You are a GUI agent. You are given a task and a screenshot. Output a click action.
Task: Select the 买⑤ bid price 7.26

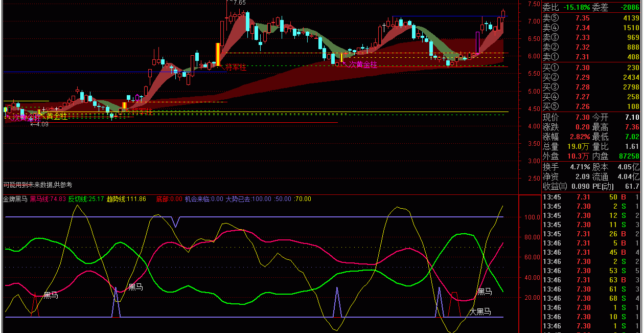pos(583,106)
